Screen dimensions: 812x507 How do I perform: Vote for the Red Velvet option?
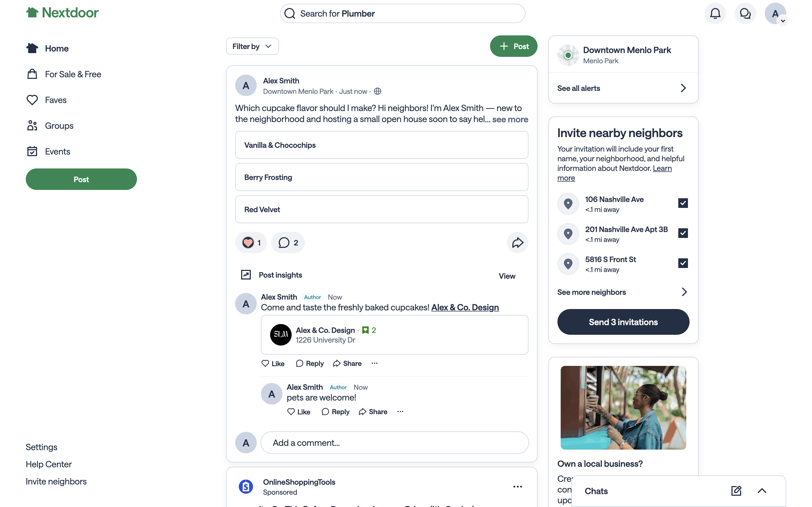[382, 210]
